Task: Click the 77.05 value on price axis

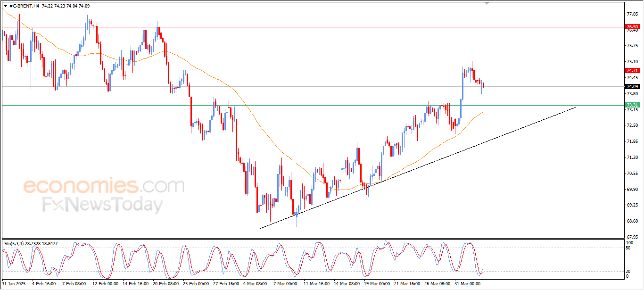Action: pyautogui.click(x=632, y=14)
